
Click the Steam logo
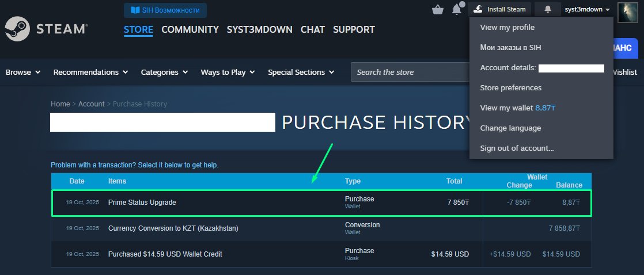46,29
